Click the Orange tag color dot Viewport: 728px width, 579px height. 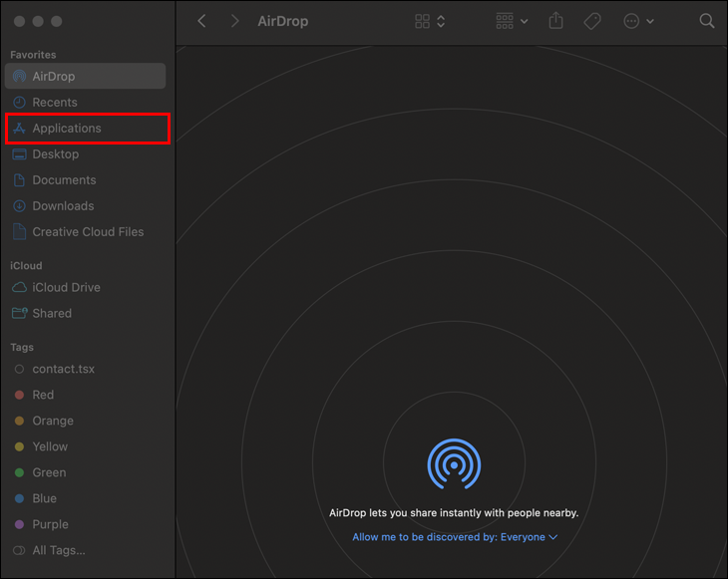tap(20, 421)
